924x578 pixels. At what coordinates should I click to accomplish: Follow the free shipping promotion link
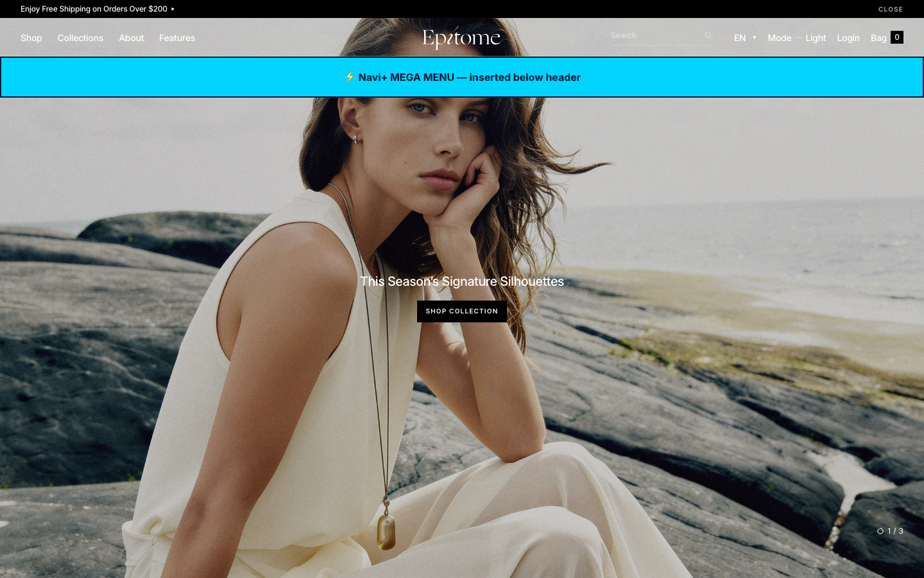point(98,9)
